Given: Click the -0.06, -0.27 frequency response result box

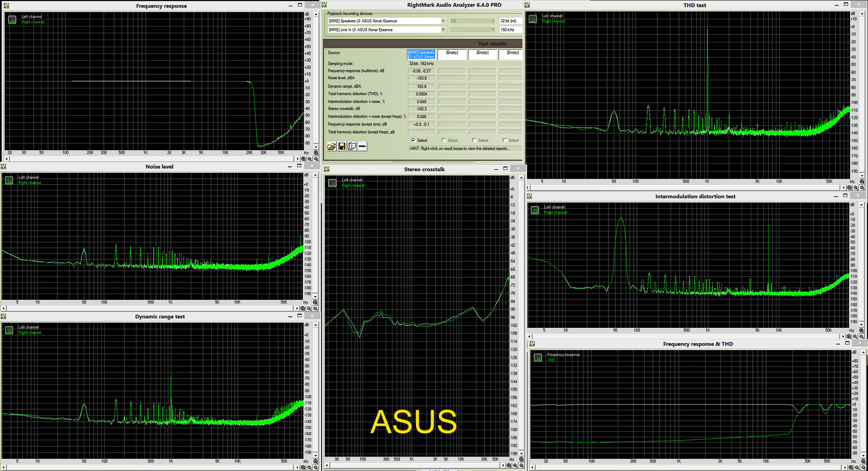Looking at the screenshot, I should [x=421, y=71].
